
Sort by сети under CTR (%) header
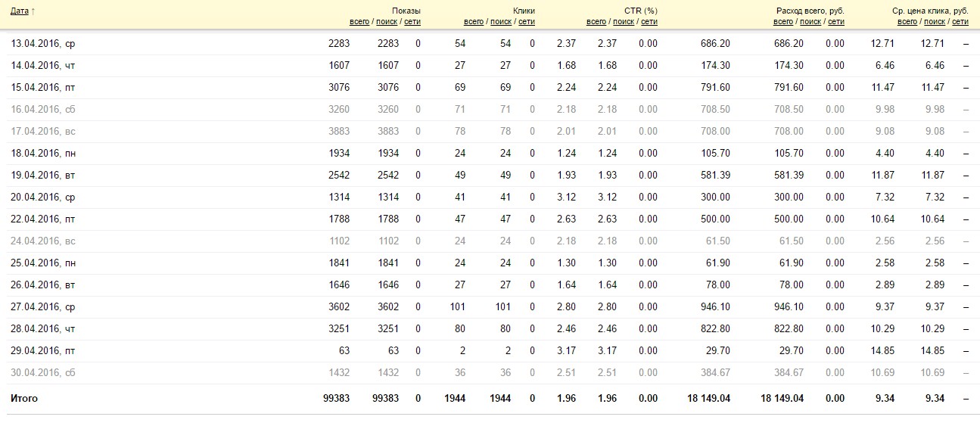(649, 22)
